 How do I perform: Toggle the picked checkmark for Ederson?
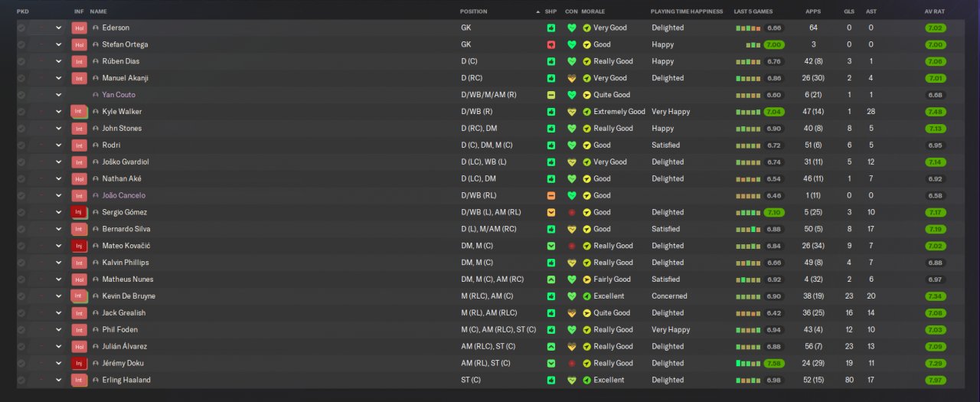click(21, 28)
